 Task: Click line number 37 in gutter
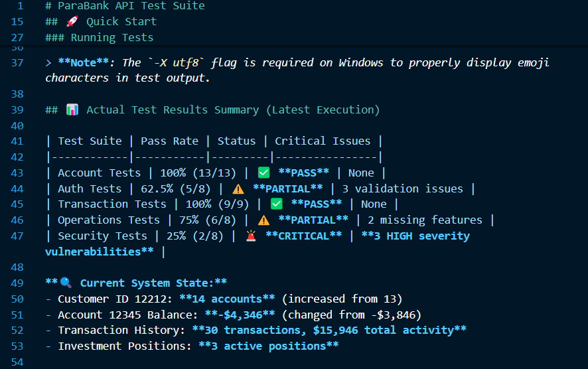[17, 62]
